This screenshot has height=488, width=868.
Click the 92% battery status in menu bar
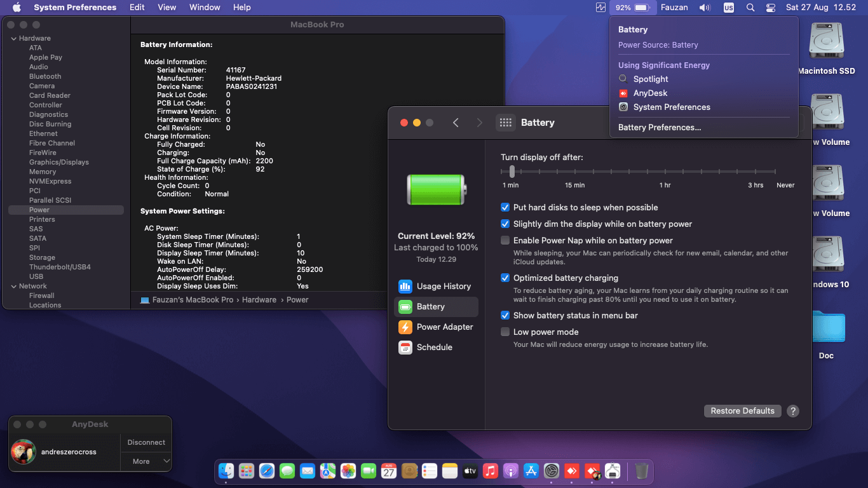pyautogui.click(x=632, y=8)
